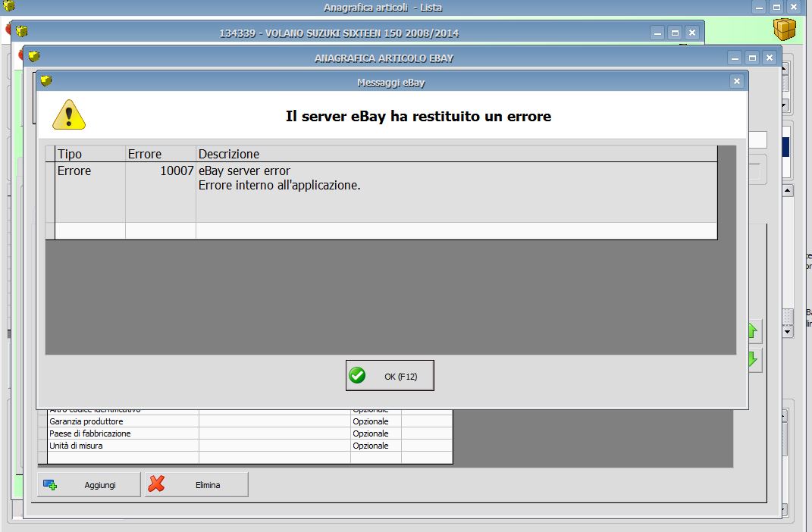
Task: Close the Messaggi eBay dialog
Action: coord(736,81)
